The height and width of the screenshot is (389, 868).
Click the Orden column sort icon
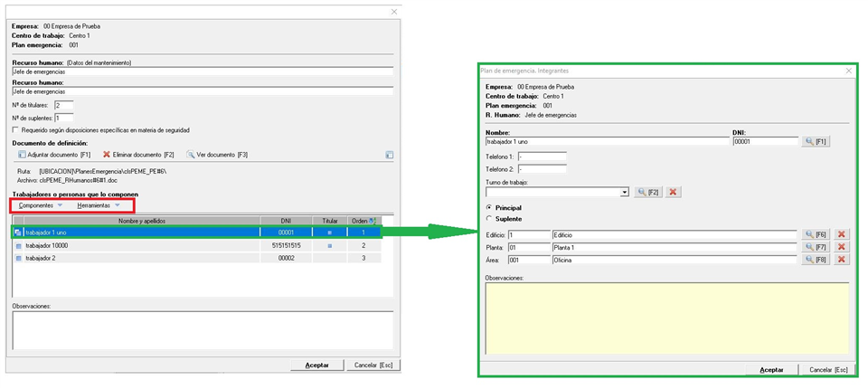373,221
